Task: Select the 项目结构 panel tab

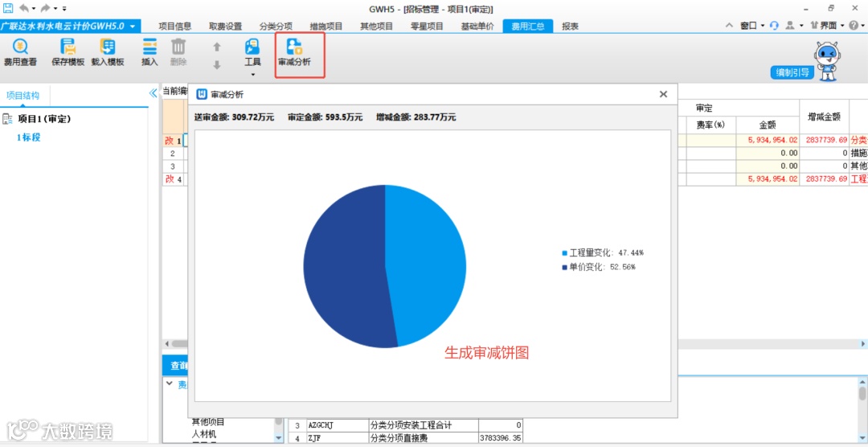Action: (x=23, y=96)
